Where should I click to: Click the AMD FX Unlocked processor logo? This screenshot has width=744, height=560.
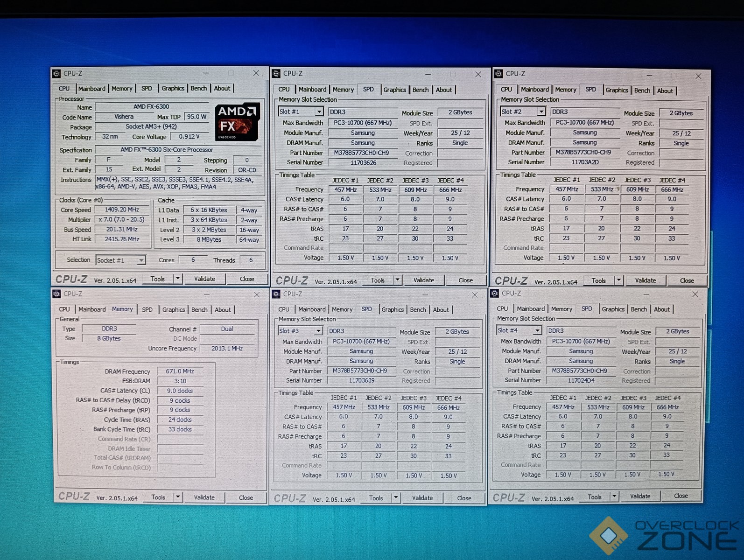click(x=237, y=122)
